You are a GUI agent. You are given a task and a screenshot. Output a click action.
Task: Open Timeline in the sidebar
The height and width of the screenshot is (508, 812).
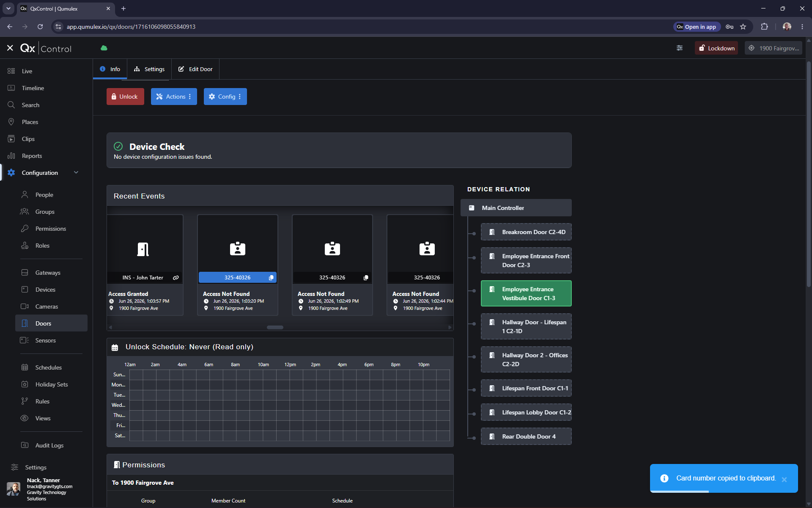(x=33, y=88)
